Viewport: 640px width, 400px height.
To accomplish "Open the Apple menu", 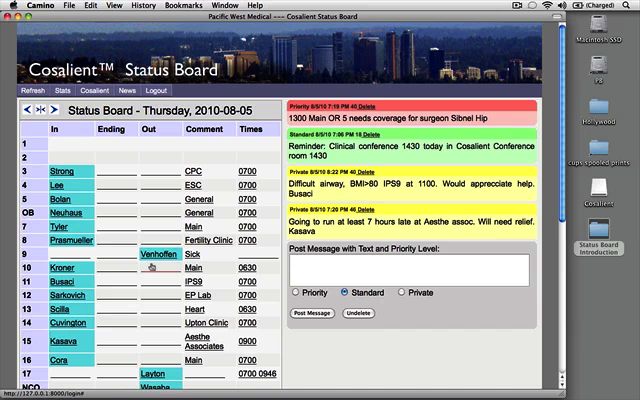I will click(13, 5).
